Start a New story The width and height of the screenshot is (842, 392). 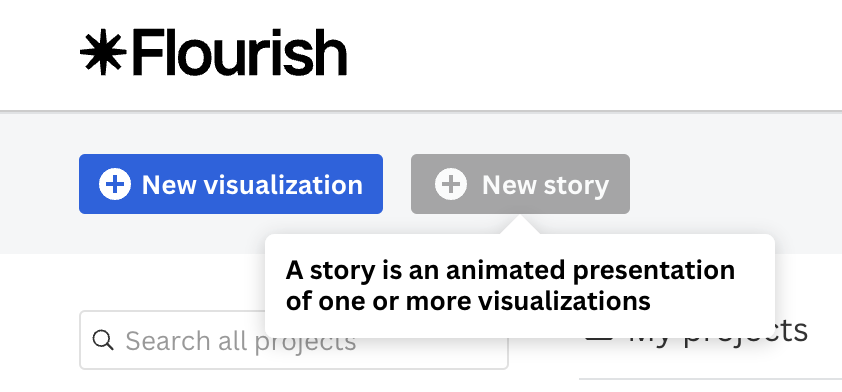(520, 184)
